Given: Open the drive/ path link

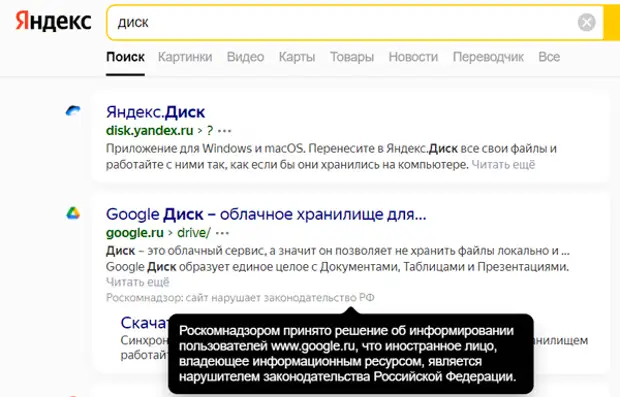Looking at the screenshot, I should 194,233.
